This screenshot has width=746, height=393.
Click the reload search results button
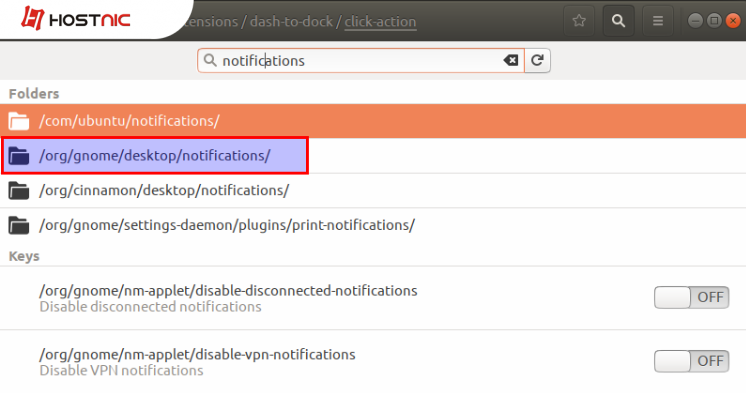[x=538, y=60]
